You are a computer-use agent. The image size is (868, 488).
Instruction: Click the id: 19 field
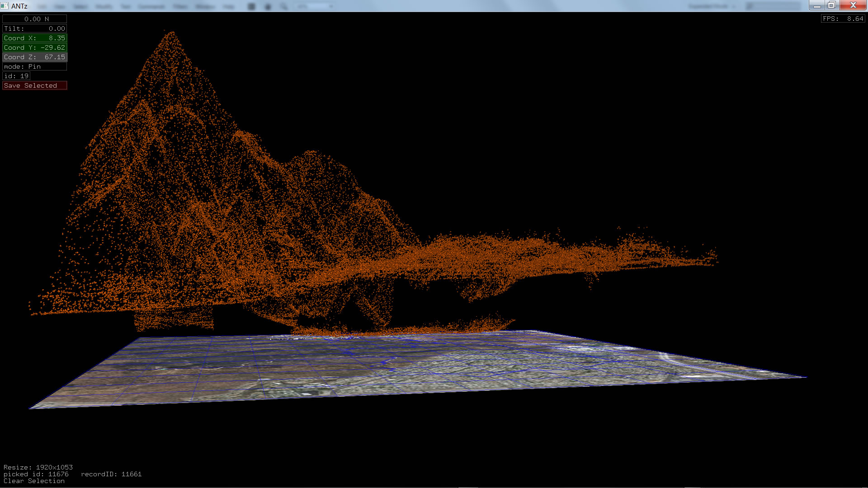(16, 76)
